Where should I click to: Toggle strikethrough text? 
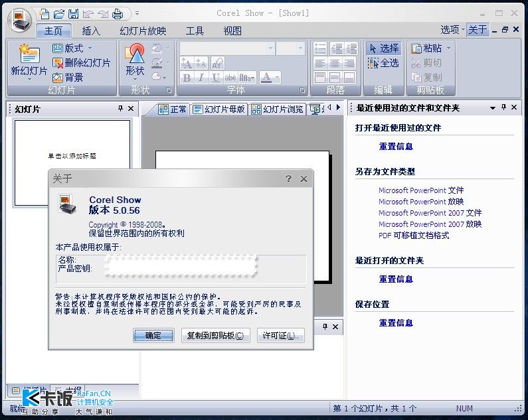(x=230, y=78)
